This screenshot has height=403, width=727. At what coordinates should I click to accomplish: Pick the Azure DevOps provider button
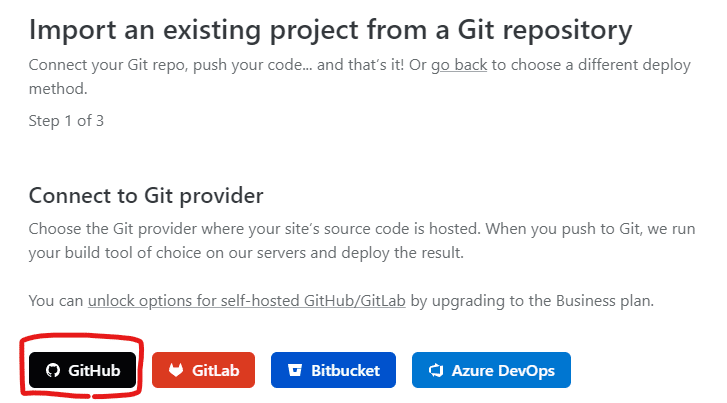point(491,370)
